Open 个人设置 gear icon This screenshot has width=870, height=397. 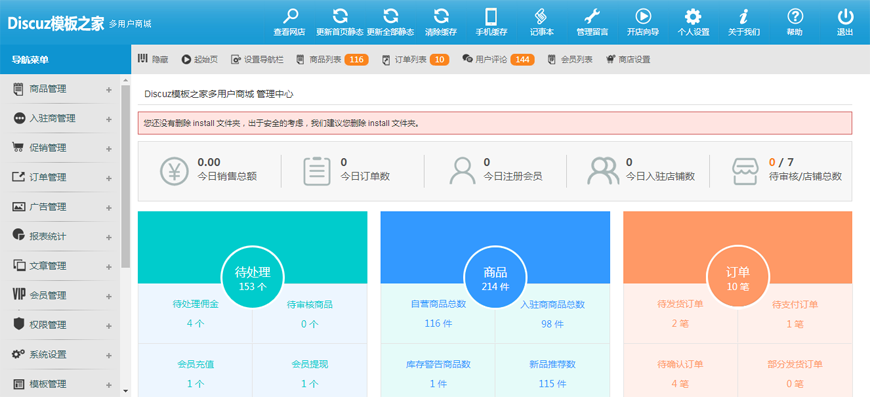[x=693, y=16]
